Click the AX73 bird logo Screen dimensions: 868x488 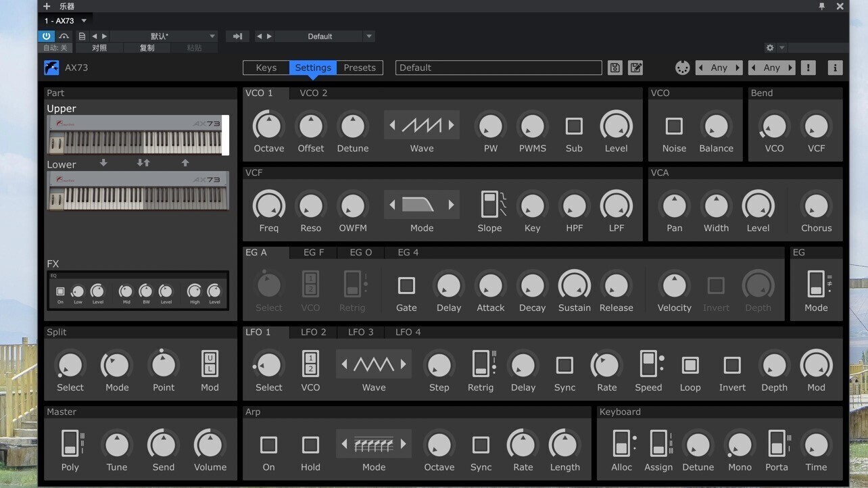click(x=51, y=68)
